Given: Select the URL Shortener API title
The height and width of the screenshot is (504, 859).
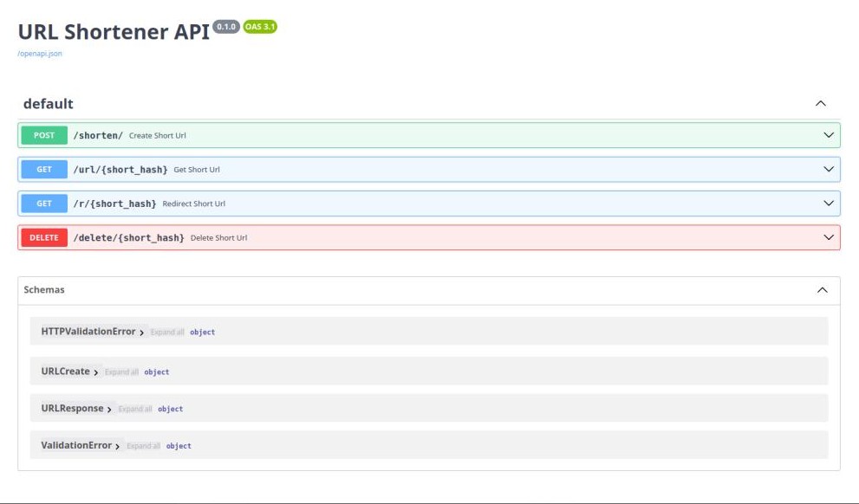Looking at the screenshot, I should coord(113,31).
